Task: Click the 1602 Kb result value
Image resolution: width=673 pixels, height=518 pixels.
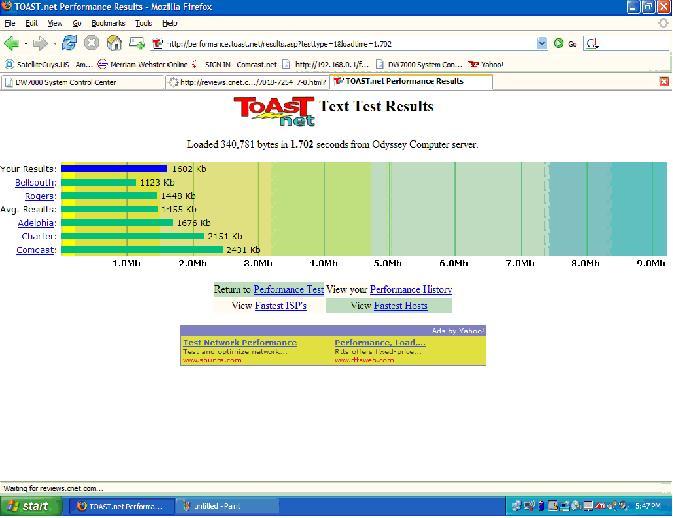Action: (x=189, y=169)
